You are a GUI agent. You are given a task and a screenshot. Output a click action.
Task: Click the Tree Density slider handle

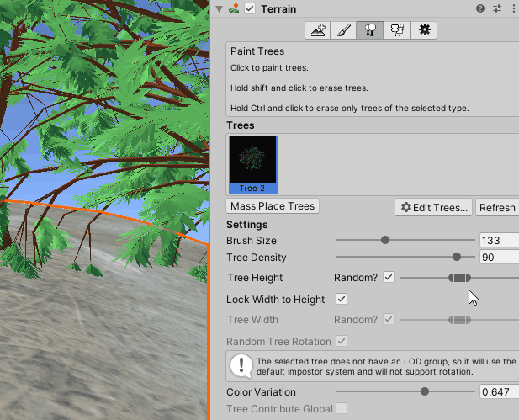click(x=457, y=257)
